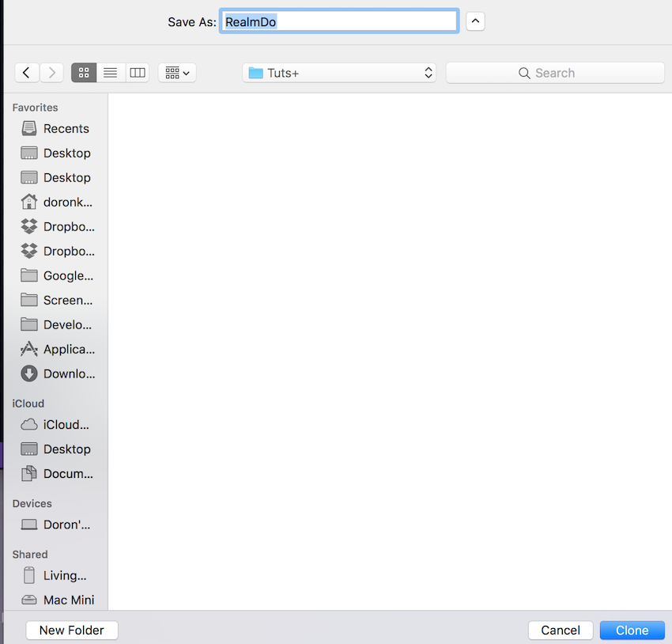This screenshot has width=672, height=644.
Task: Switch to icon grid view
Action: point(84,73)
